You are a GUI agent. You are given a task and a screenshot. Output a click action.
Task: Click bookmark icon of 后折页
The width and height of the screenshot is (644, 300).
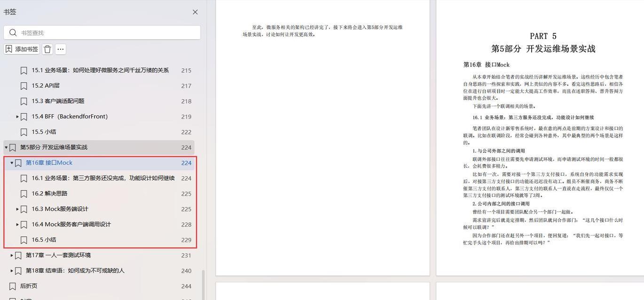pos(12,286)
